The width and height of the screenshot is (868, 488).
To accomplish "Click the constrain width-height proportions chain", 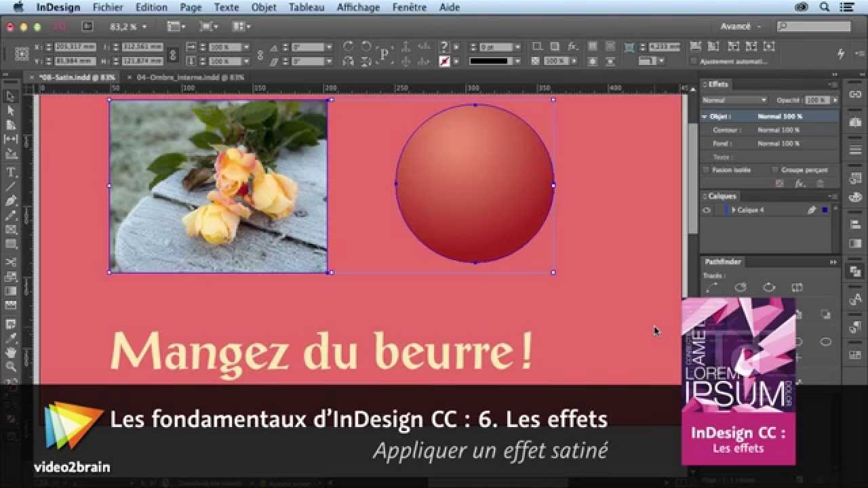I will coord(173,54).
